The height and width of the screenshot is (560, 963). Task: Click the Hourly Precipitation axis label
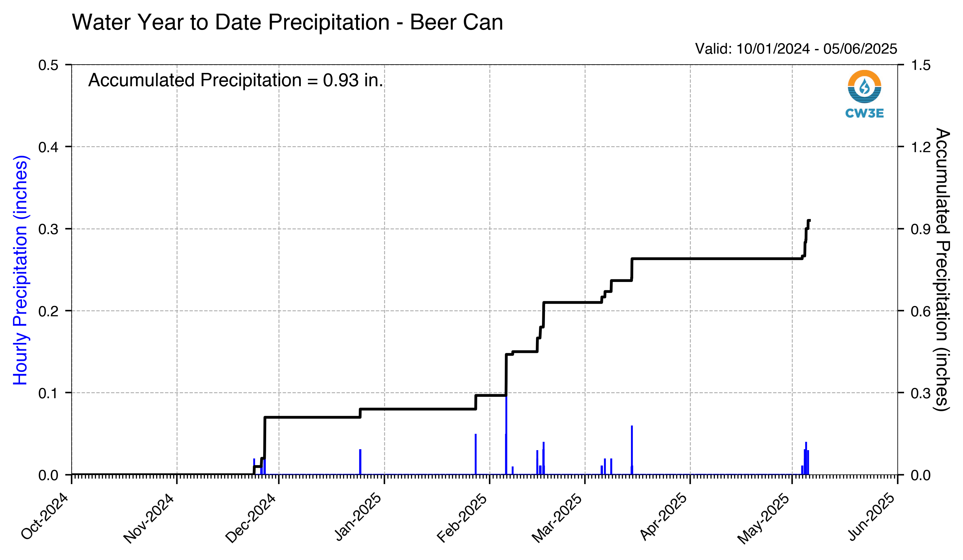click(x=21, y=270)
